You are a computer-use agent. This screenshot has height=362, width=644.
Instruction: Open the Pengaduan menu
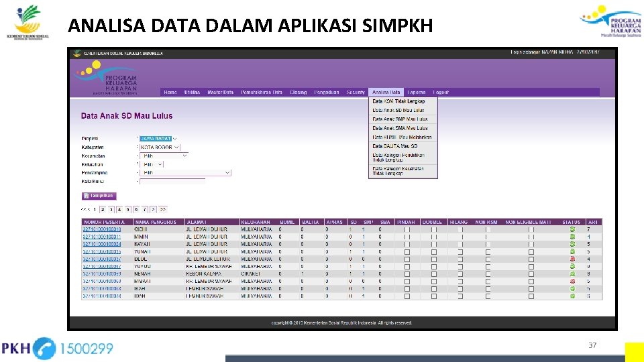coord(327,93)
